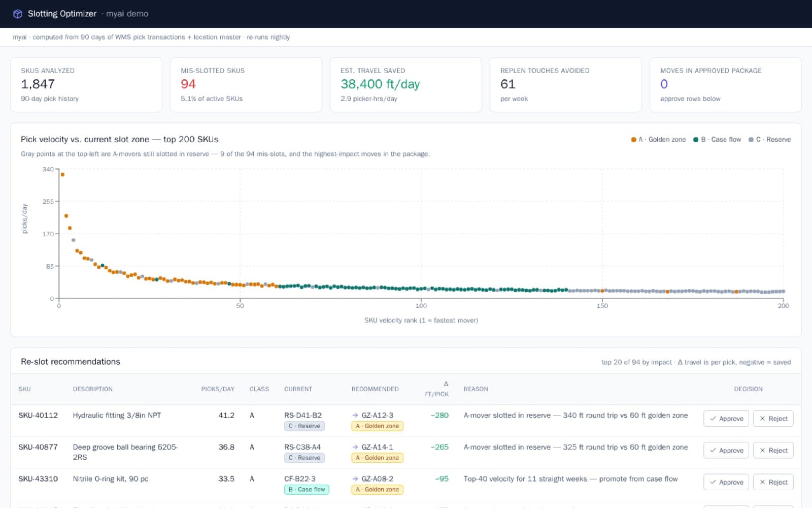The width and height of the screenshot is (812, 508).
Task: Approve the SKU-40112 re-slot recommendation
Action: pyautogui.click(x=726, y=419)
